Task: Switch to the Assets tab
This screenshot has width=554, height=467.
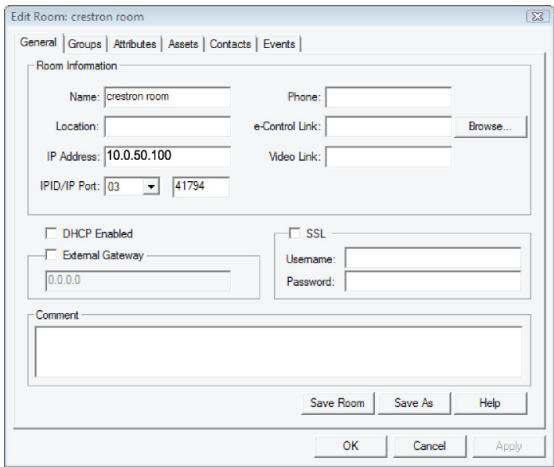Action: pyautogui.click(x=183, y=44)
